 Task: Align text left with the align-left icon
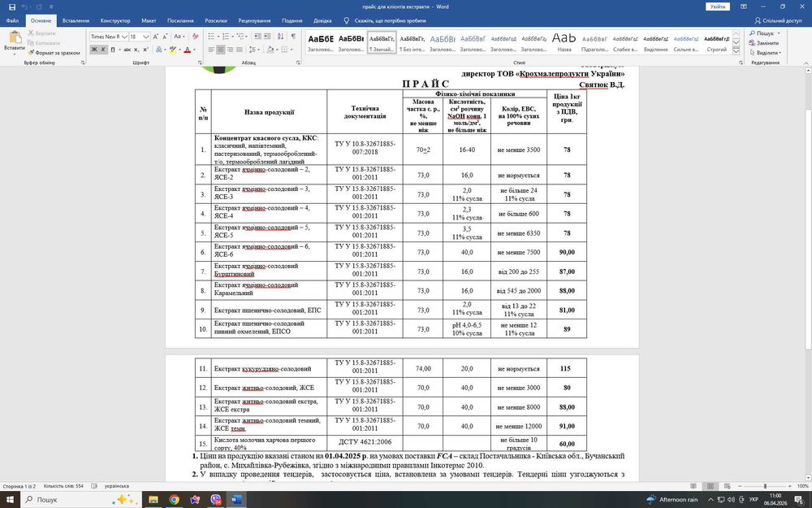coord(211,50)
